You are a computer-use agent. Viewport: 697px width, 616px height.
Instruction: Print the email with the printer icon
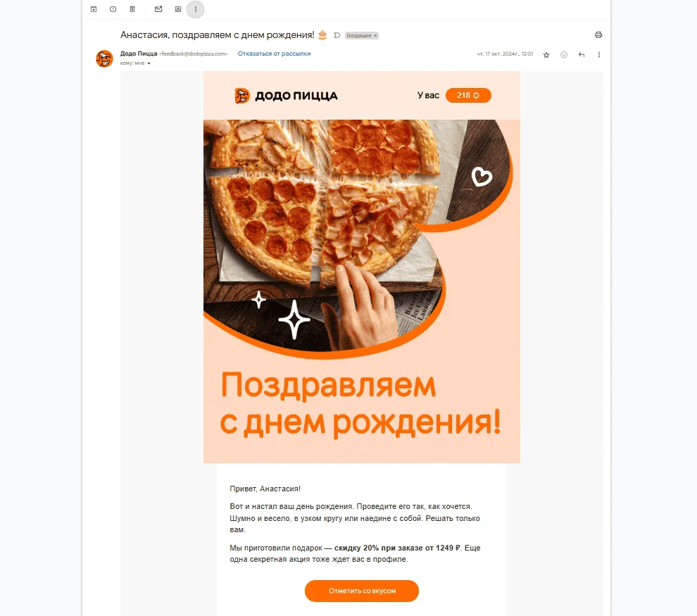point(598,34)
